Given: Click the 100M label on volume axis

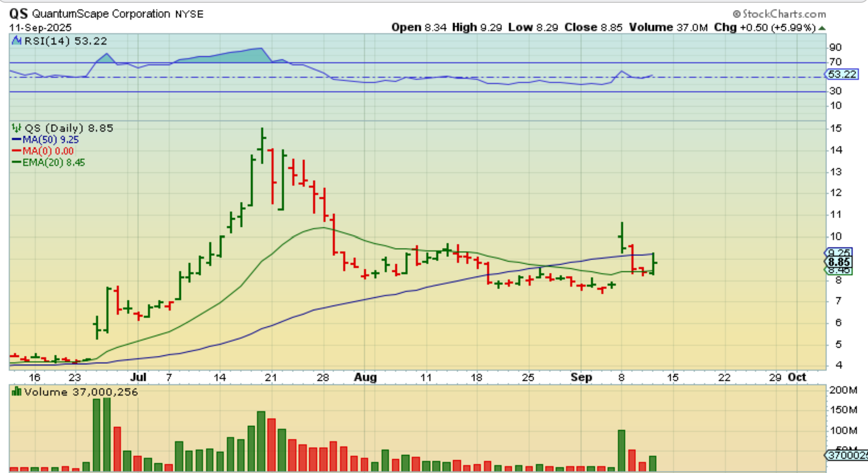Looking at the screenshot, I should point(844,431).
